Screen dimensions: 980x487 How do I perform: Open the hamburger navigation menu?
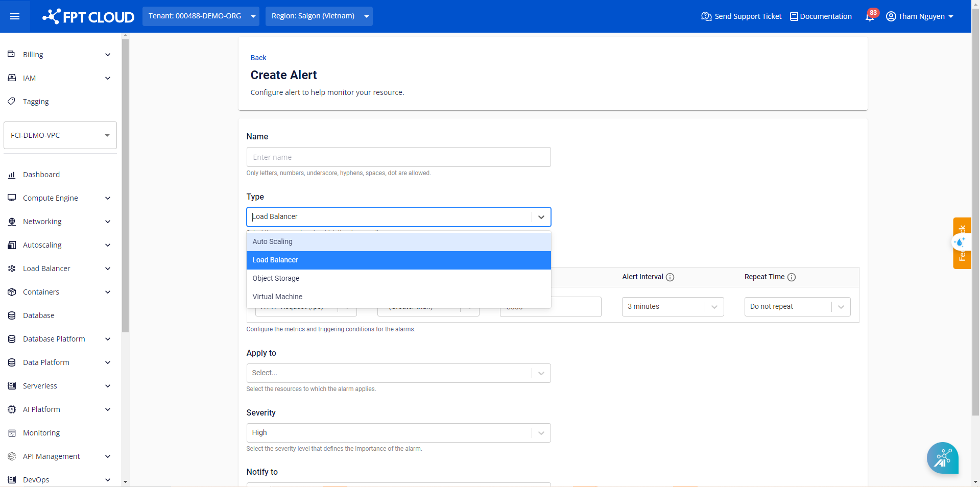click(15, 16)
